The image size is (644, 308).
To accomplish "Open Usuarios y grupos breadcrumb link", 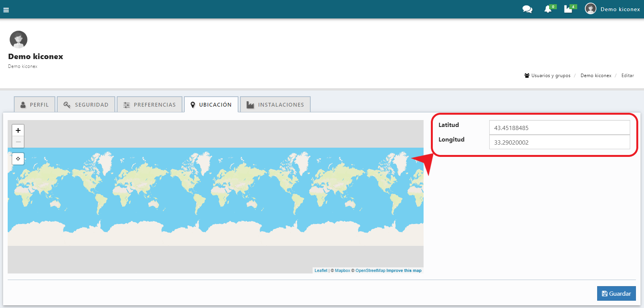I will click(551, 76).
